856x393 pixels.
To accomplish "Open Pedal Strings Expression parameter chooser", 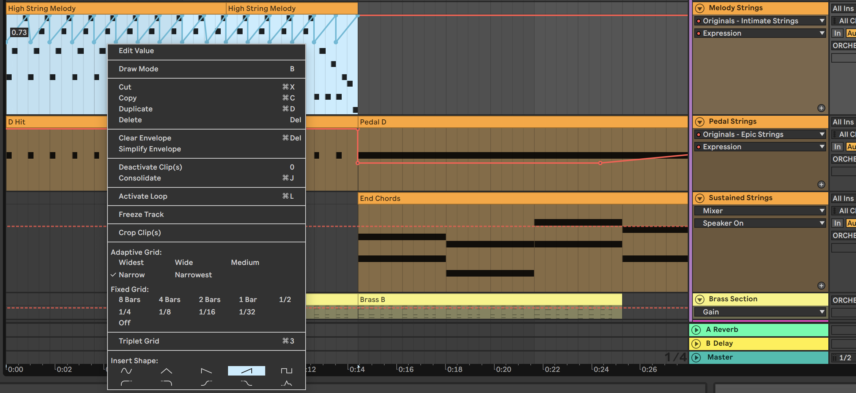I will tap(760, 147).
